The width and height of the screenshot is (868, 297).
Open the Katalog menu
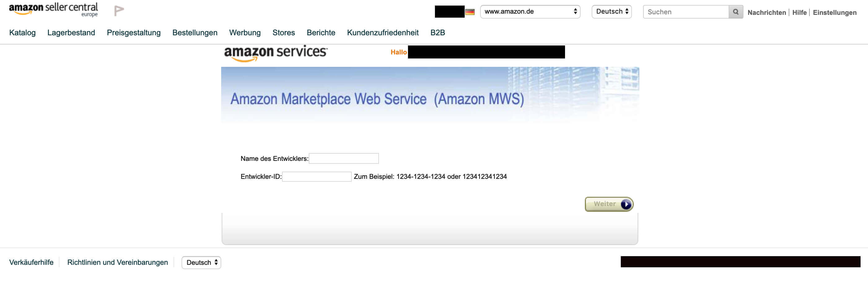tap(22, 32)
